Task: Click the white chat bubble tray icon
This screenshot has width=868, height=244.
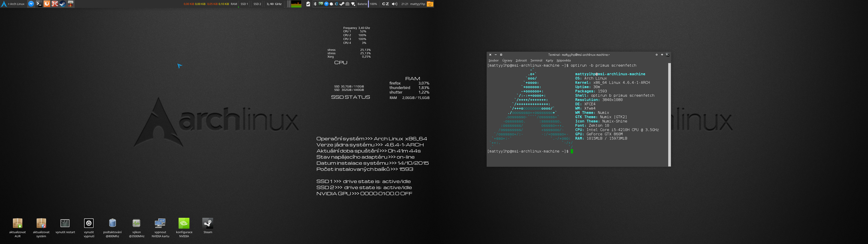Action: pos(332,4)
